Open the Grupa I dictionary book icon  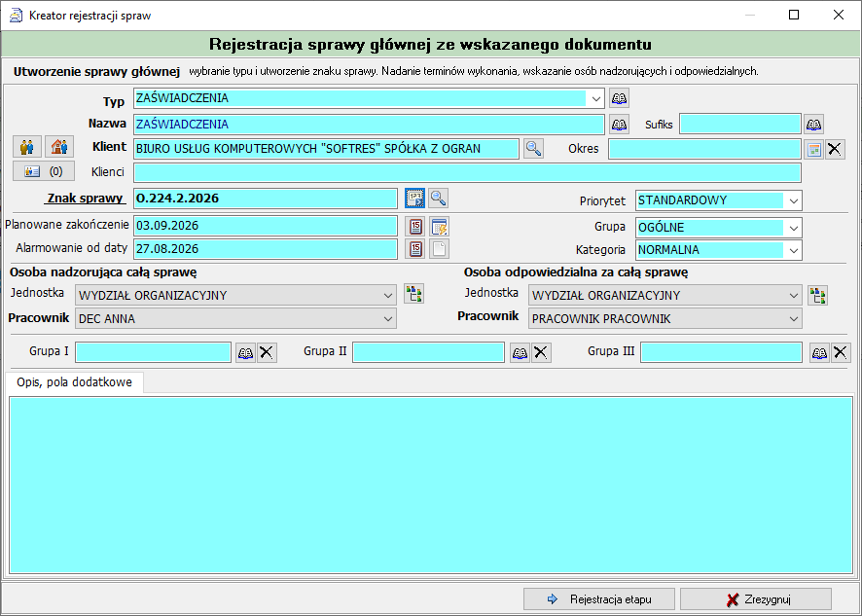[245, 352]
